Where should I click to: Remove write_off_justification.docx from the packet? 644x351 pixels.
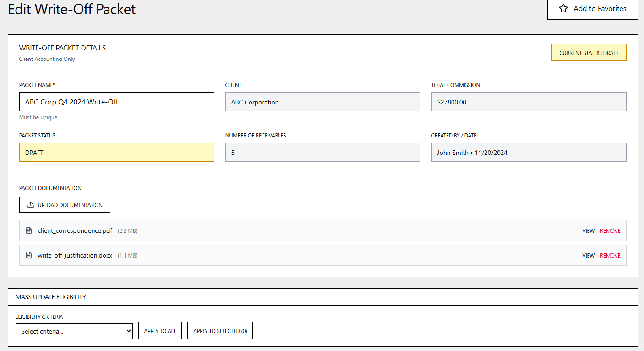coord(610,255)
